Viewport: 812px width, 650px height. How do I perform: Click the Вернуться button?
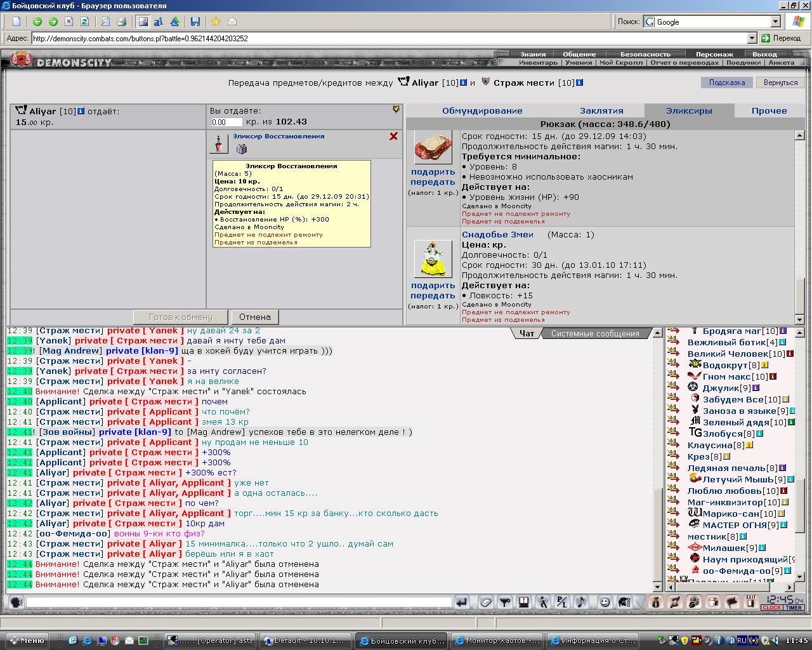(x=780, y=83)
